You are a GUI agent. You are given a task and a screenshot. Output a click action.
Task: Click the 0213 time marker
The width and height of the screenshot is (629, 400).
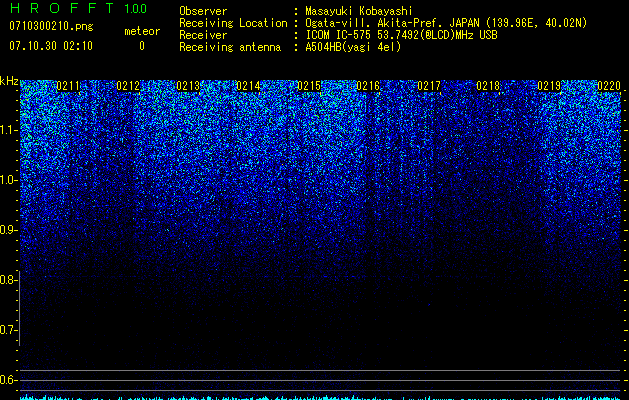188,86
